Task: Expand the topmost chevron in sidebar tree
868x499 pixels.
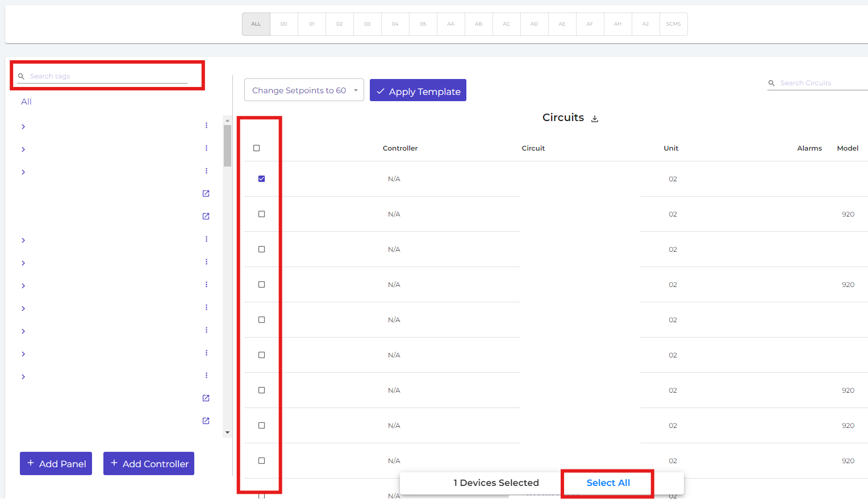Action: (23, 127)
